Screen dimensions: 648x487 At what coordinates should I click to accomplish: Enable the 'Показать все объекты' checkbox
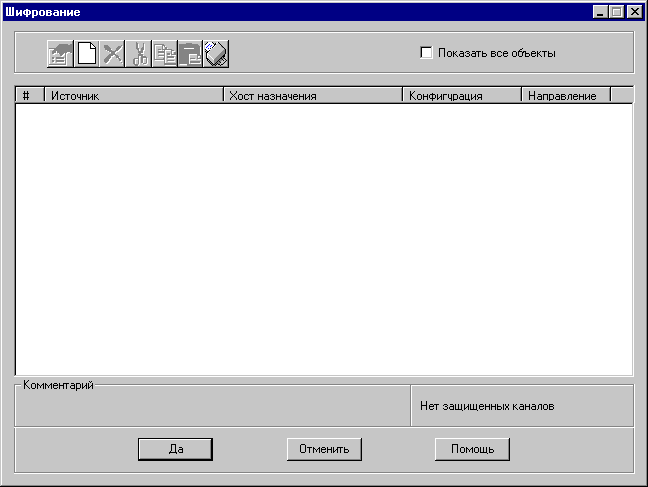427,53
